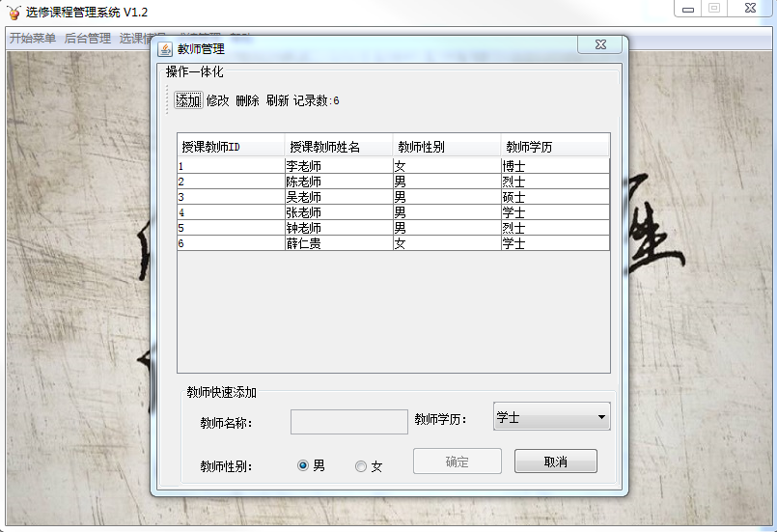
Task: Click the app icon in main window title
Action: 14,12
